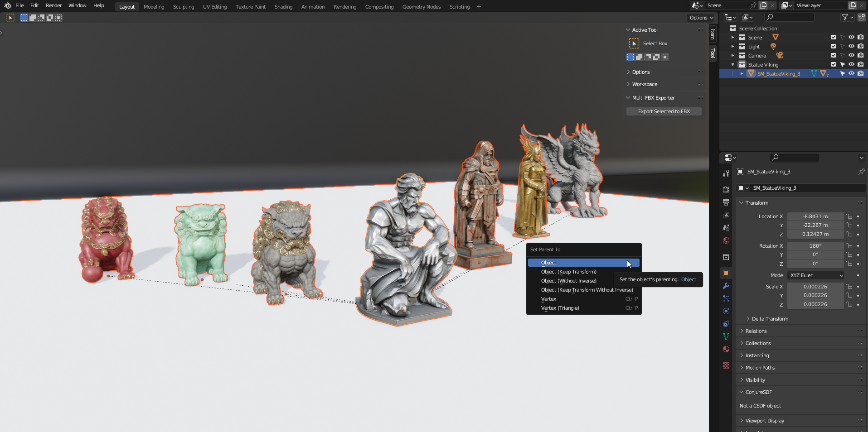Open the Tool properties tab
Screen dimensions: 868x432
726,173
